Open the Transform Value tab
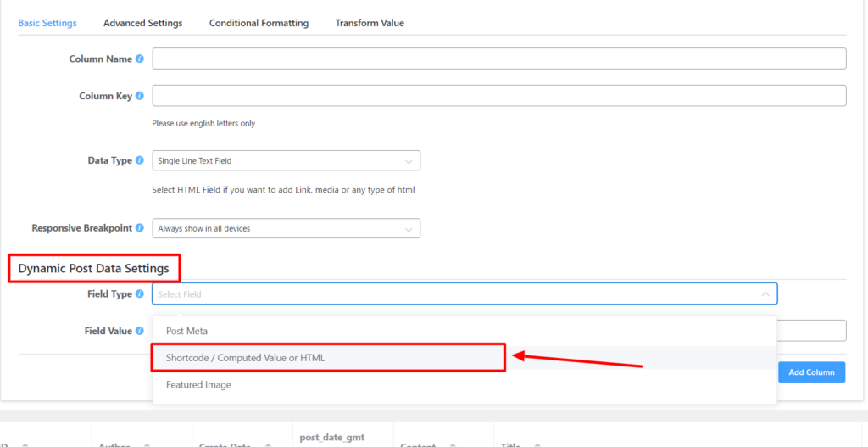The image size is (868, 447). [370, 23]
